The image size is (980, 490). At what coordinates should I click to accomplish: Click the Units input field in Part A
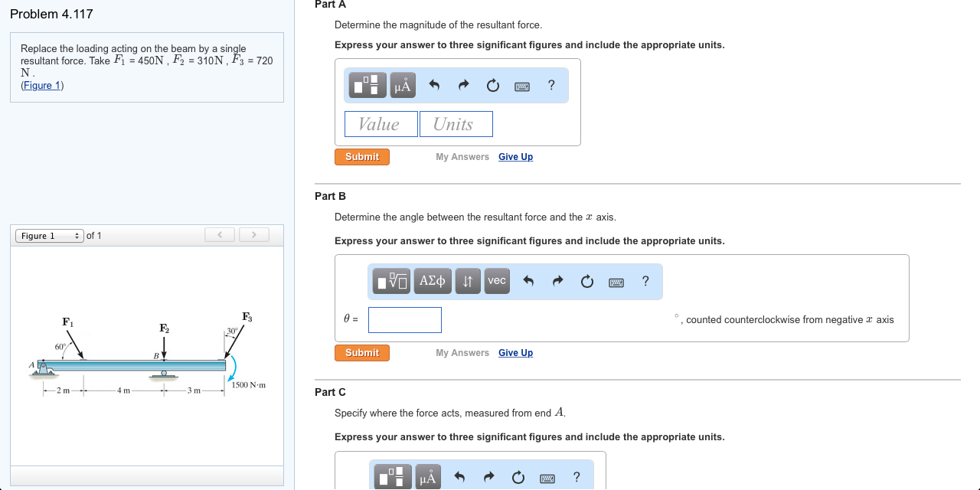pos(456,123)
